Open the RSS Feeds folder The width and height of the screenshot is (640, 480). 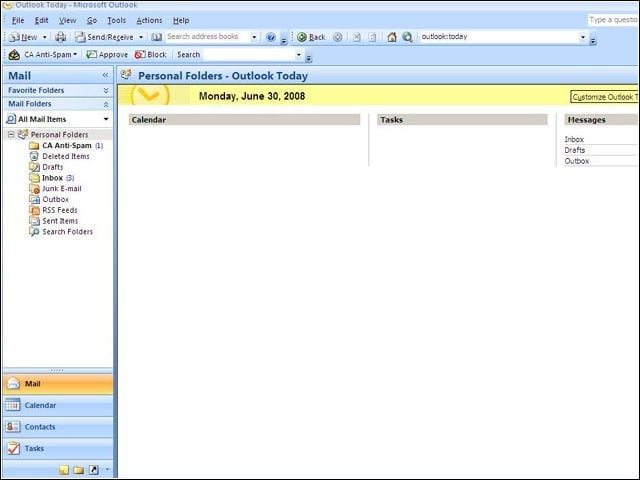tap(60, 210)
